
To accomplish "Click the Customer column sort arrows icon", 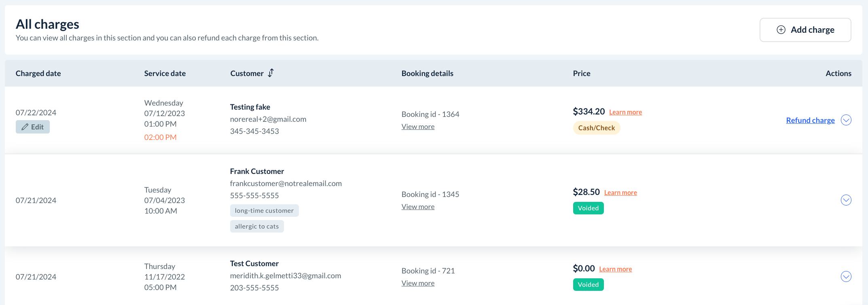I will [x=271, y=73].
